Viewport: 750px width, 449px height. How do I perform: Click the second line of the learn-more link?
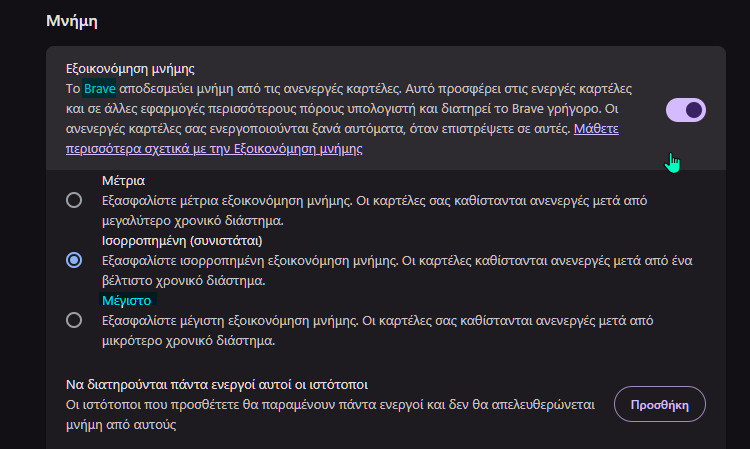(x=213, y=149)
